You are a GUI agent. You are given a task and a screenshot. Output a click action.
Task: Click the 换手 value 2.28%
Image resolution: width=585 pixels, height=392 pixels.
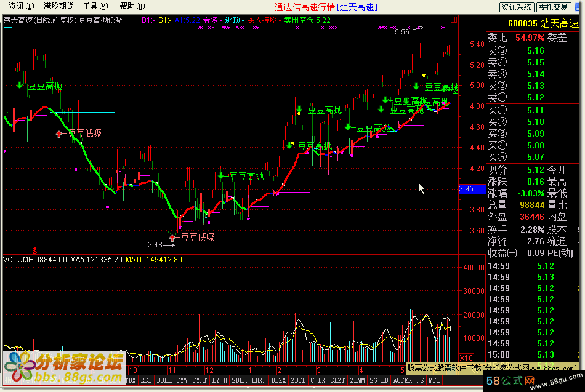click(533, 230)
